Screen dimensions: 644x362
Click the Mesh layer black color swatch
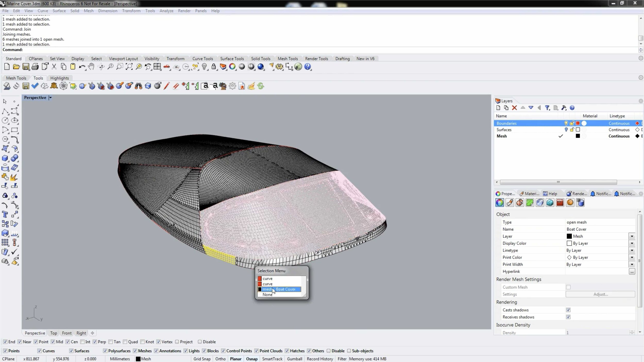click(578, 136)
